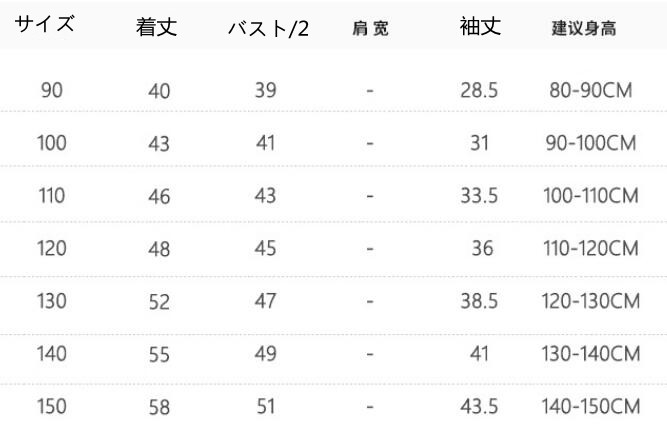This screenshot has width=667, height=431.
Task: Click the 肩宽 dash in the size 100 row
Action: coord(370,143)
